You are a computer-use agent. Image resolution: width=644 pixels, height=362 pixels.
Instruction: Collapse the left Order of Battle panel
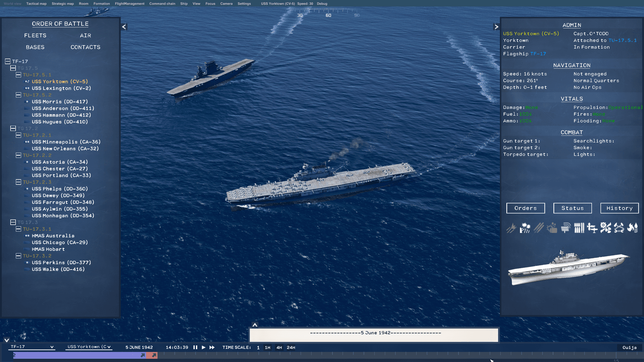[124, 27]
